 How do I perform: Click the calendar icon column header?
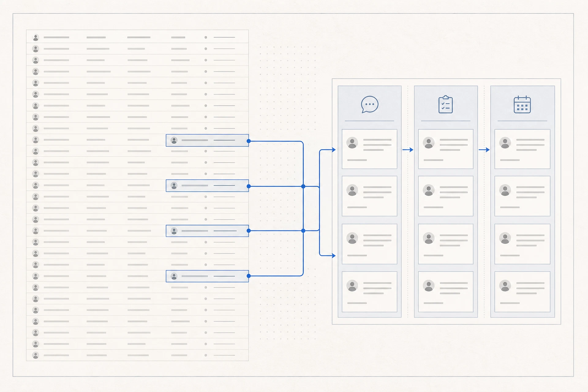click(522, 104)
